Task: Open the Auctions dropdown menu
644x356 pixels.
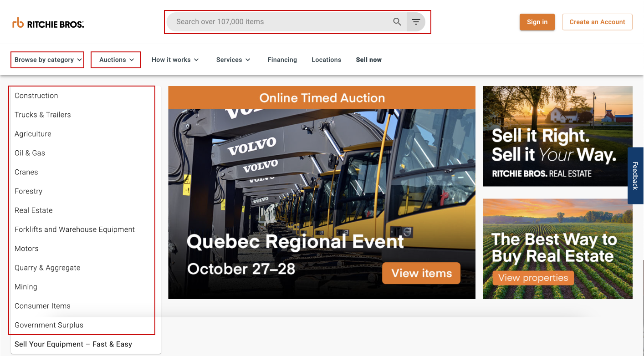Action: [116, 60]
